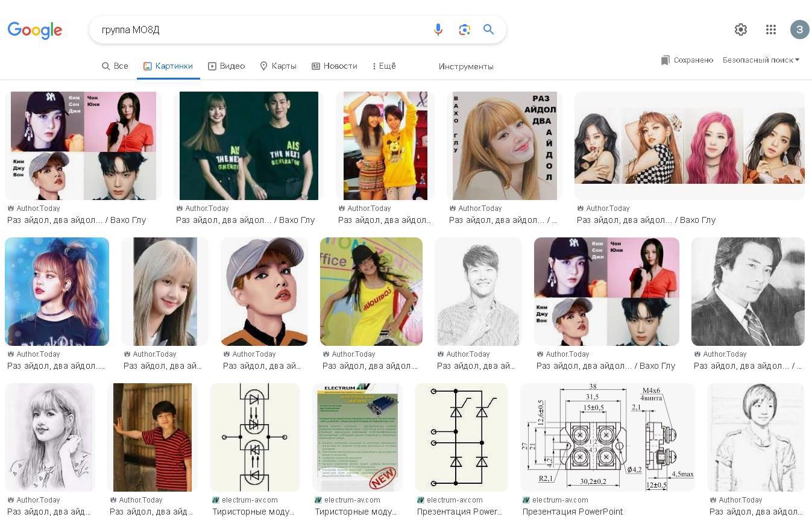Viewport: 812px width, 523px height.
Task: Expand the Ещё more options menu
Action: (384, 66)
